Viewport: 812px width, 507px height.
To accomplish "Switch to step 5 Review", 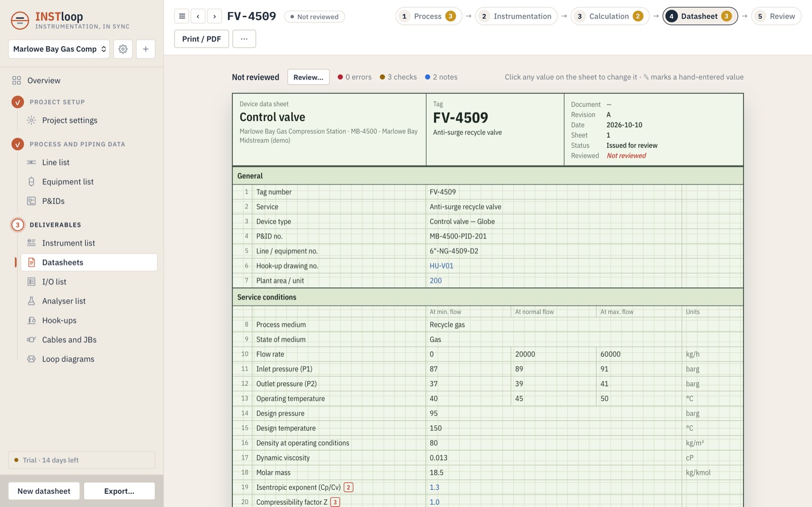I will pyautogui.click(x=776, y=16).
